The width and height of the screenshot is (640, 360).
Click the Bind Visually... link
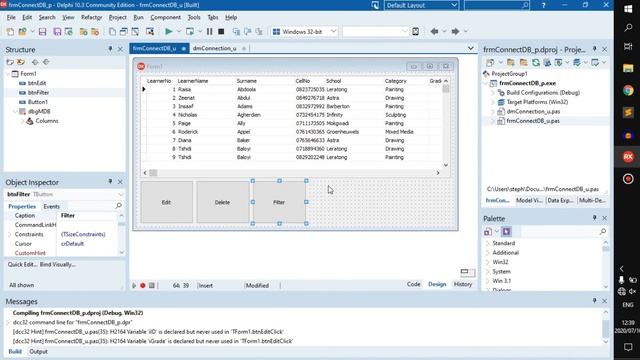(x=58, y=264)
